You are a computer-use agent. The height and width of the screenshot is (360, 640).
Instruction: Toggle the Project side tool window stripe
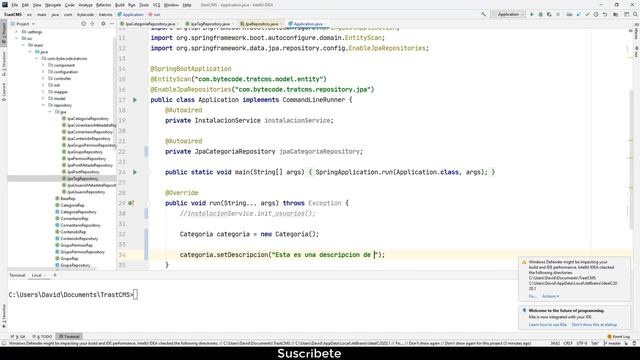tap(4, 33)
